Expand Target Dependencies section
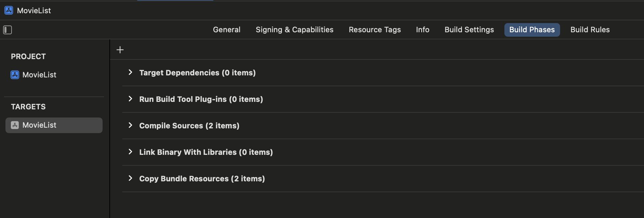This screenshot has width=644, height=218. 130,72
